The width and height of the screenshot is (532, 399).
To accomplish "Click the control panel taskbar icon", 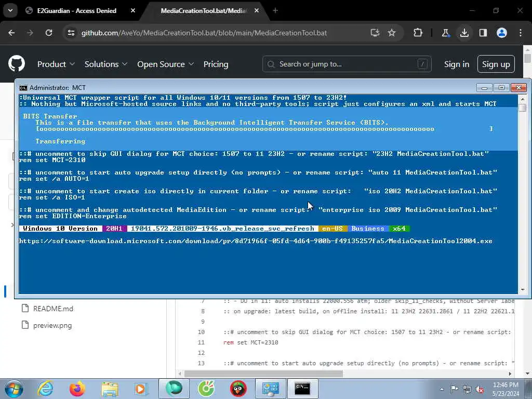I will click(x=270, y=389).
